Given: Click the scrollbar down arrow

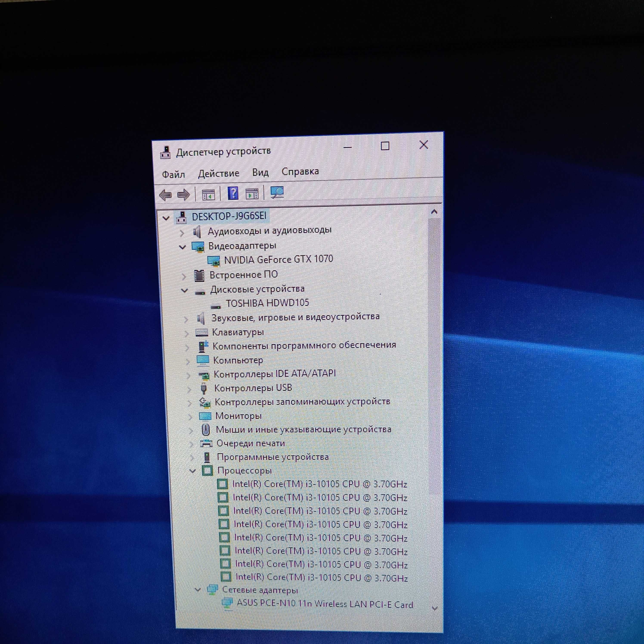Looking at the screenshot, I should pos(435,608).
